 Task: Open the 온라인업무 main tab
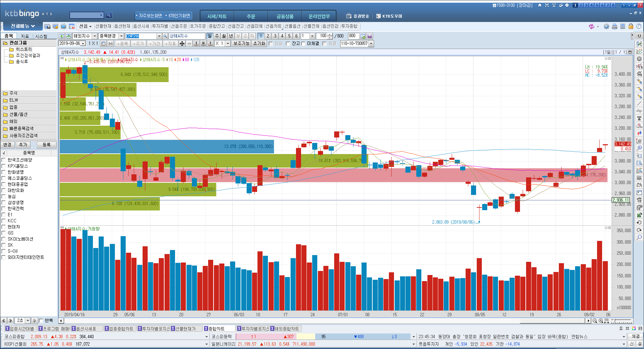pos(319,16)
